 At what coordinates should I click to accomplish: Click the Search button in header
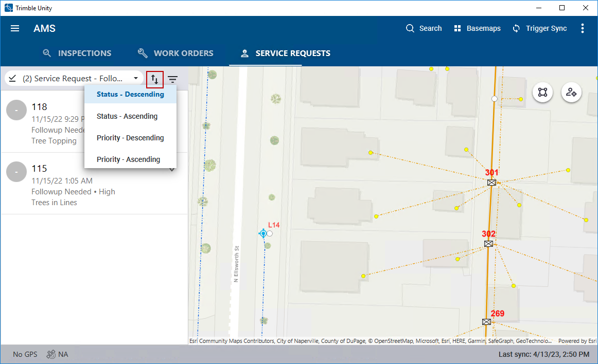(424, 28)
